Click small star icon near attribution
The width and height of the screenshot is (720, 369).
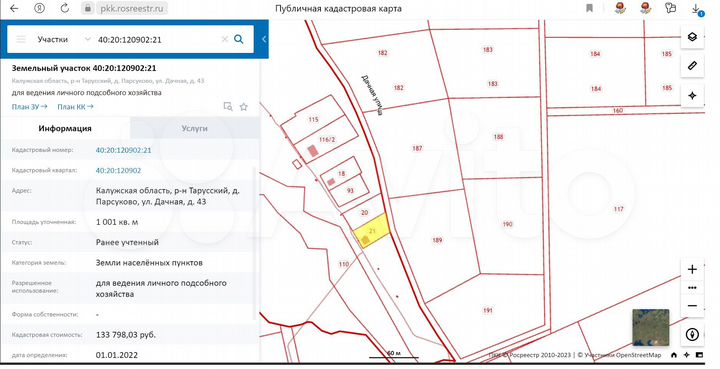(x=686, y=355)
